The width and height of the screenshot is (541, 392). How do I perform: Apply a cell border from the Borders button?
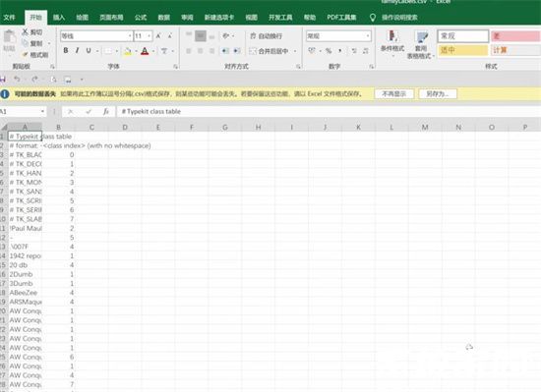pos(108,51)
